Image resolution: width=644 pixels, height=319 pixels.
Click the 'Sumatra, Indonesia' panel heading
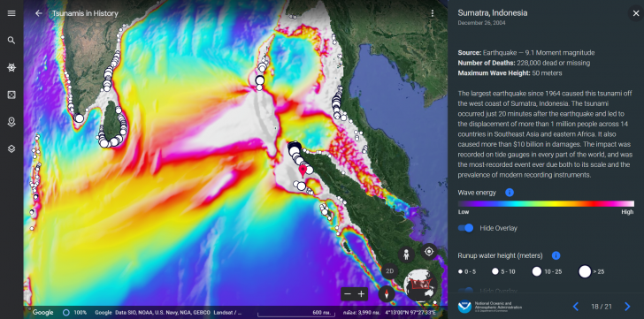tap(493, 12)
